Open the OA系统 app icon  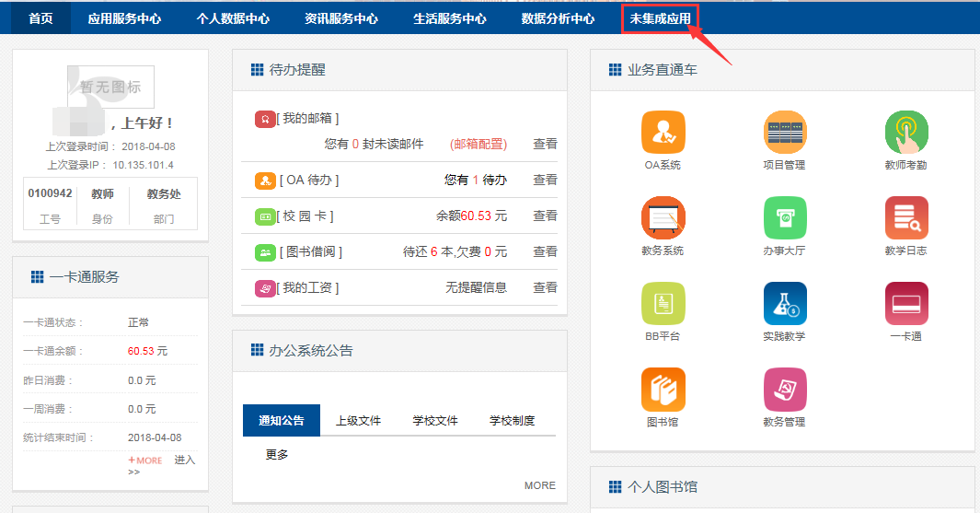(x=663, y=134)
